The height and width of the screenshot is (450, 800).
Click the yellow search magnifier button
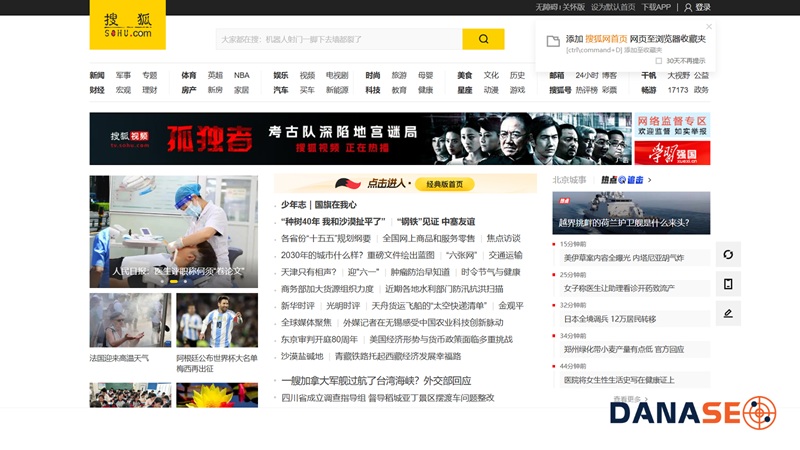(483, 39)
